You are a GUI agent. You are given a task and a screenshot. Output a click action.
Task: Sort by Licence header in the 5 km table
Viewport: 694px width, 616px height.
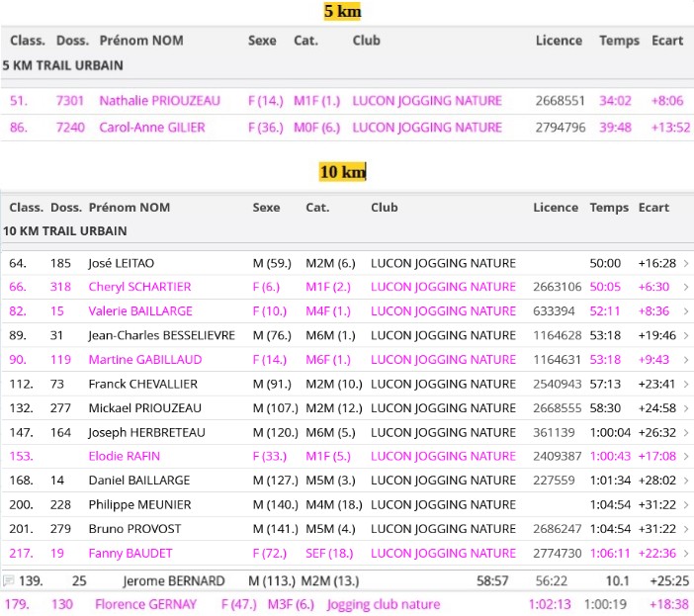click(559, 41)
